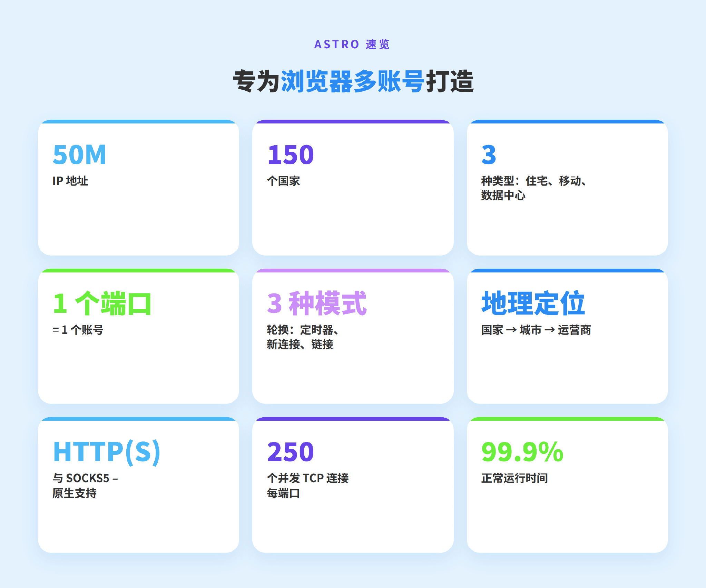This screenshot has height=588, width=706.
Task: Click the 专为 text in the headline
Action: [x=256, y=81]
